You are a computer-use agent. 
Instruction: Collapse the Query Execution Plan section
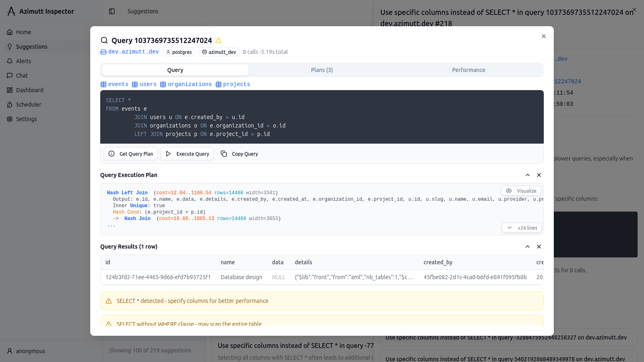(x=528, y=175)
